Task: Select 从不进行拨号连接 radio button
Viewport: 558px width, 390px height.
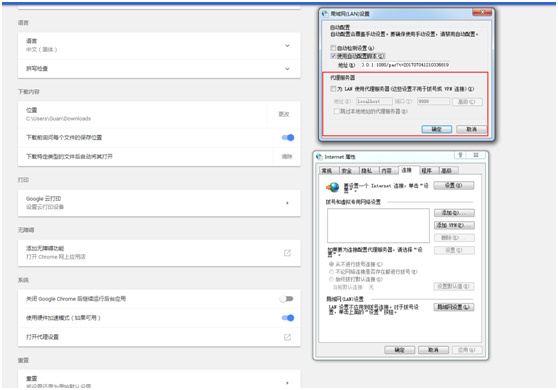Action: (331, 264)
